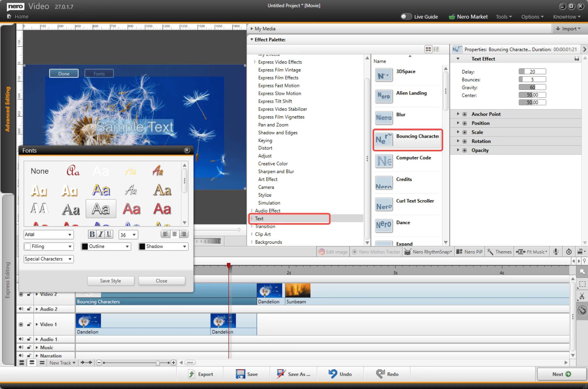The width and height of the screenshot is (588, 389).
Task: Mute the Audio 1 track
Action: coord(21,339)
